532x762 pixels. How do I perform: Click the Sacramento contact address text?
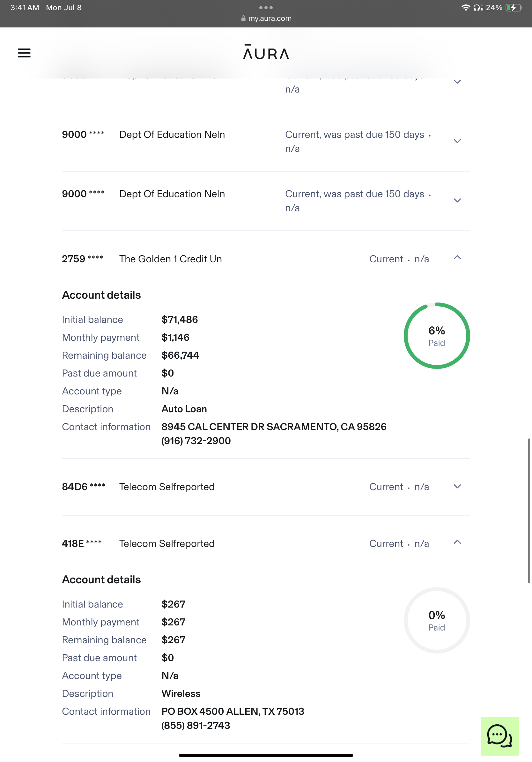[x=274, y=427]
